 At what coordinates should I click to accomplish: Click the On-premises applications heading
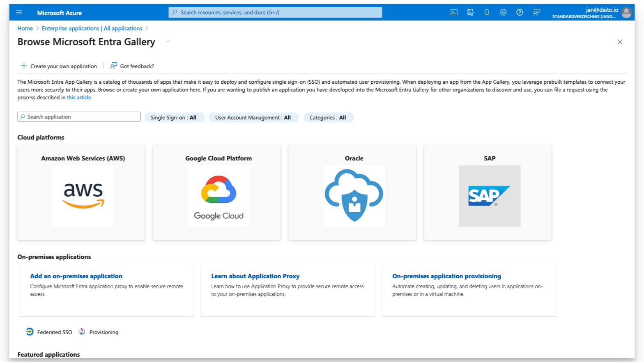click(54, 257)
